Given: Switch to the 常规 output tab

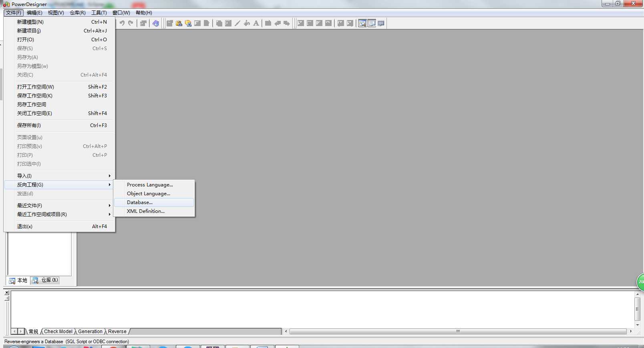Looking at the screenshot, I should 33,332.
